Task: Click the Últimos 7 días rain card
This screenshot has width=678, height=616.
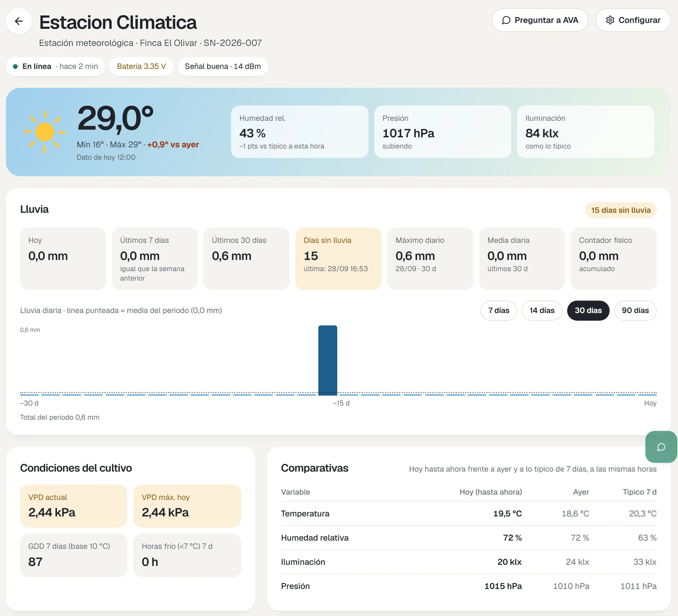Action: pyautogui.click(x=155, y=259)
